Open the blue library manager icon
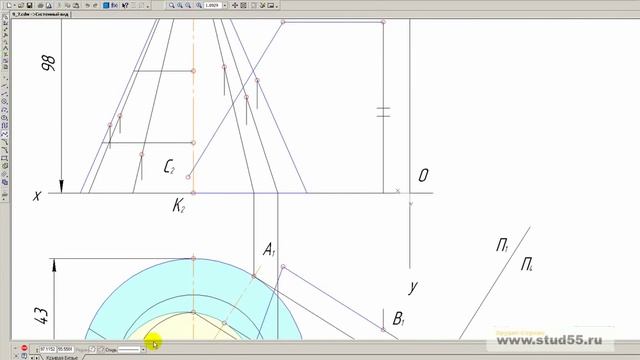Image resolution: width=640 pixels, height=360 pixels. (106, 5)
